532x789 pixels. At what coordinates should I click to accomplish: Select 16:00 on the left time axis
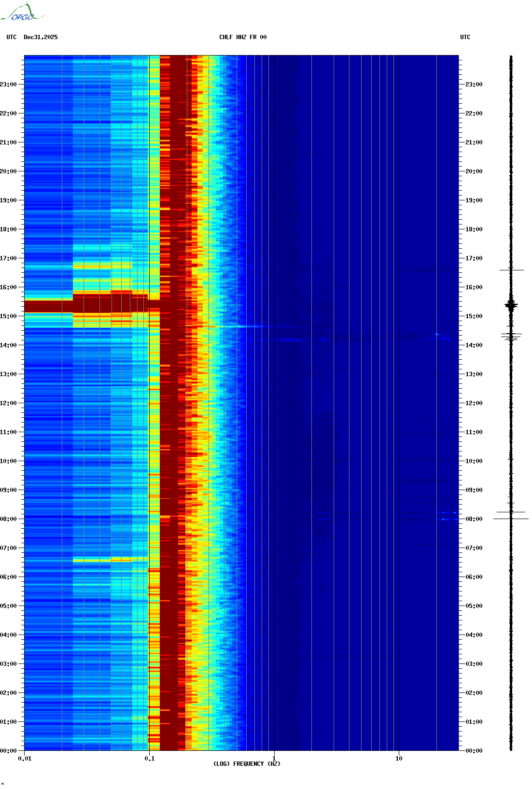coord(8,287)
